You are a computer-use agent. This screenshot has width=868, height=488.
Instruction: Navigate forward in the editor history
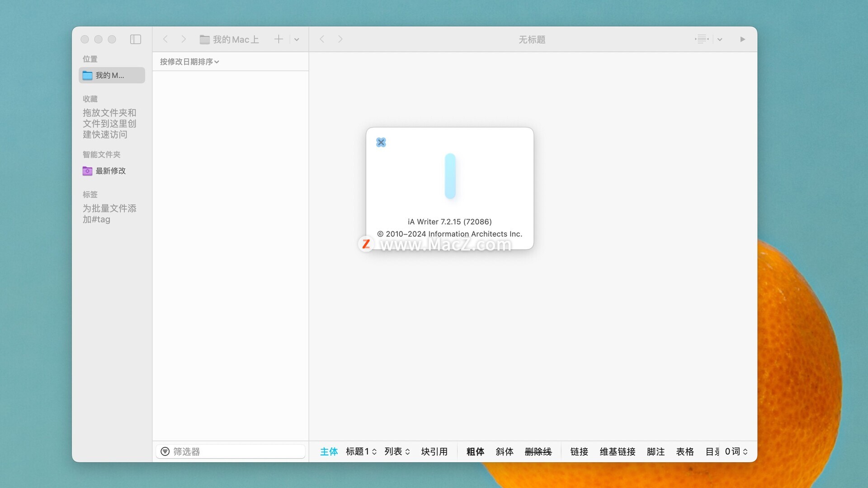(x=340, y=39)
